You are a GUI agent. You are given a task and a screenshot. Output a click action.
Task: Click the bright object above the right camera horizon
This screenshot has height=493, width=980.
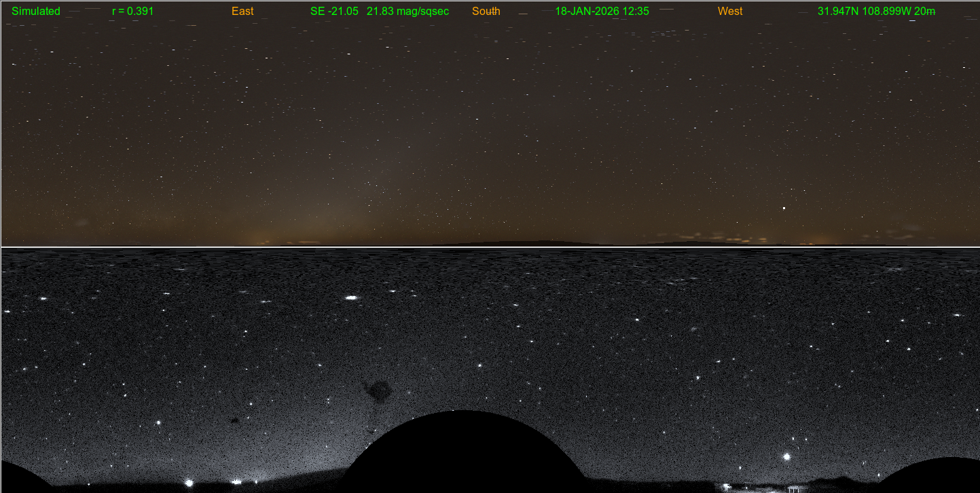[x=787, y=457]
